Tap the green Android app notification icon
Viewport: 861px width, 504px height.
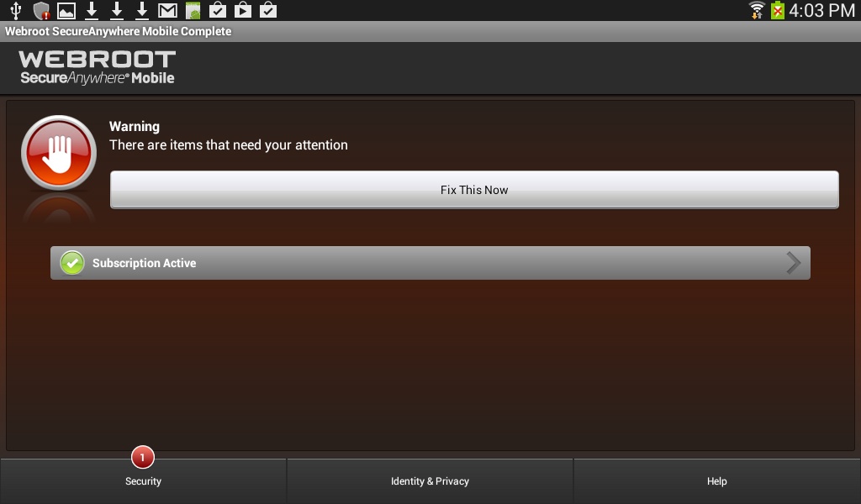point(193,10)
